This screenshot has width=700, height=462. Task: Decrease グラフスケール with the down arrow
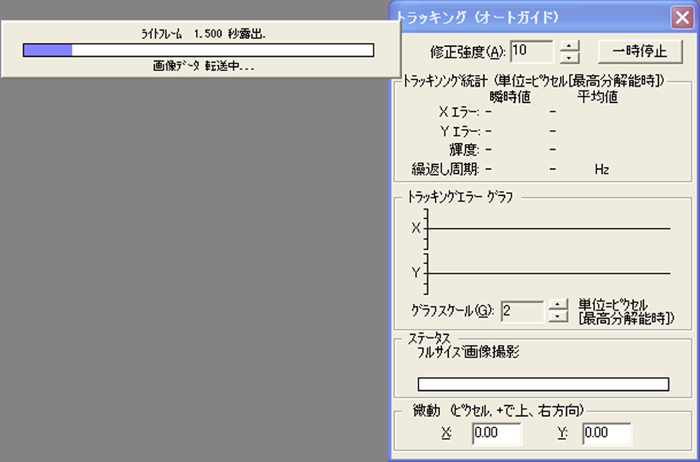pyautogui.click(x=558, y=316)
